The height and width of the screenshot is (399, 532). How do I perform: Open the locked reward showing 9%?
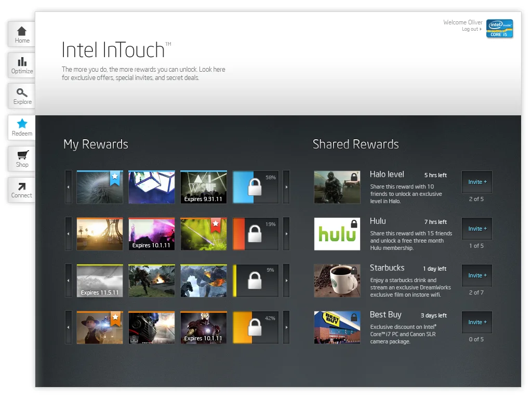256,281
